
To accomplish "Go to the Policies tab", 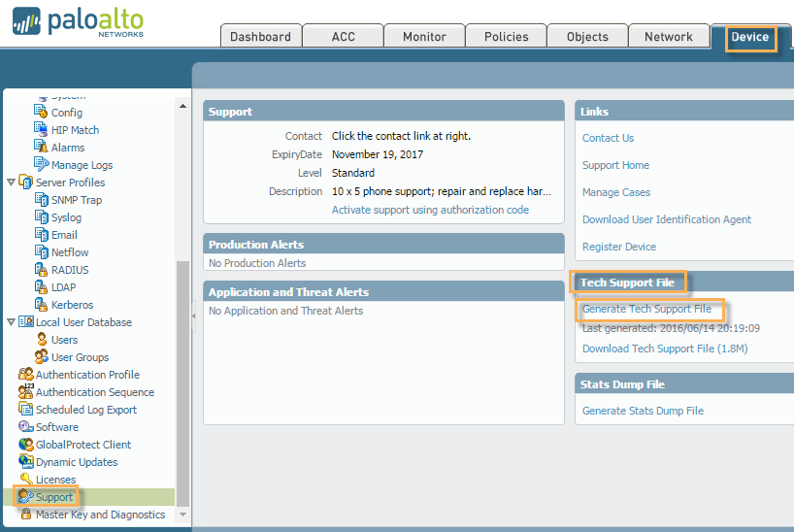I will coord(507,37).
